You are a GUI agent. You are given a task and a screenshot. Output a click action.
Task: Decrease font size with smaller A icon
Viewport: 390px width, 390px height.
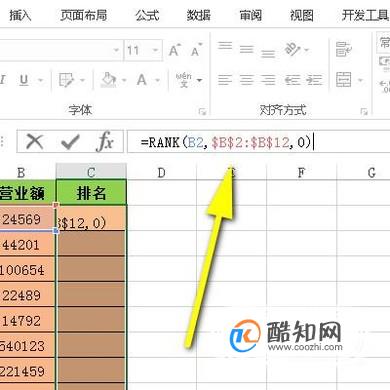(x=196, y=50)
